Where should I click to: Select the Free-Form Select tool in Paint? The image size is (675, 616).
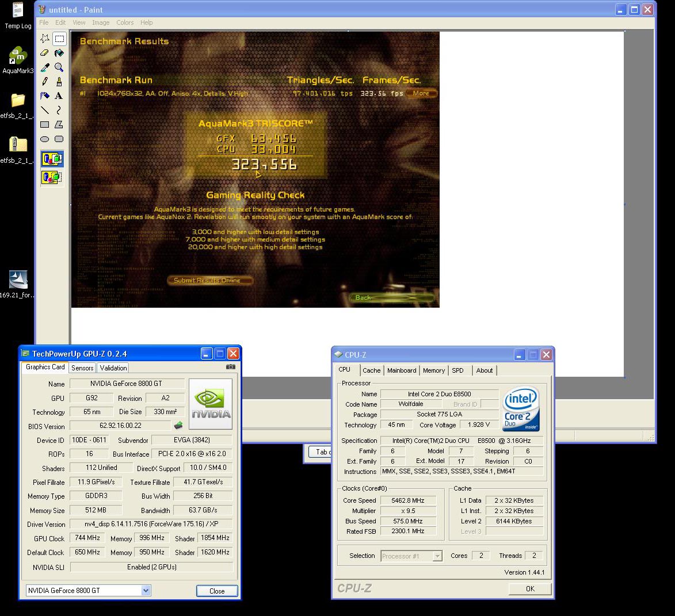(45, 39)
